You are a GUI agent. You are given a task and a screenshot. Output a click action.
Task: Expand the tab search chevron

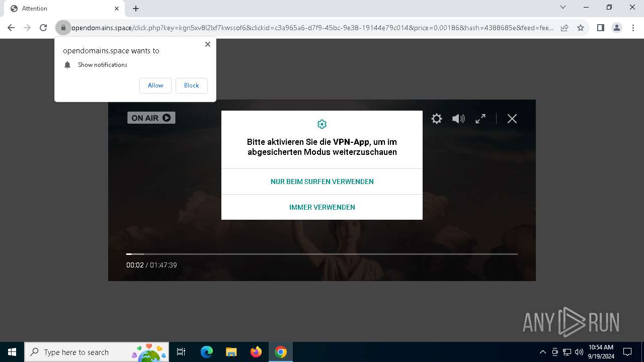tap(563, 7)
